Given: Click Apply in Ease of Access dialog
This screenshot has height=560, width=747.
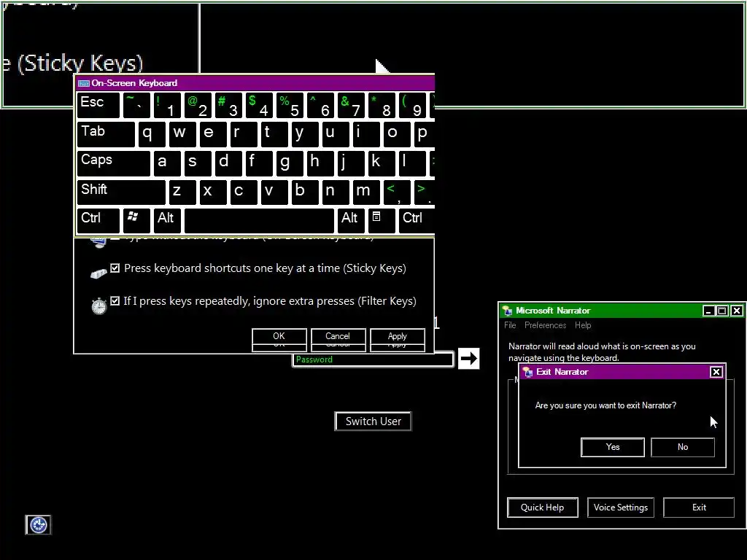Looking at the screenshot, I should (x=398, y=336).
